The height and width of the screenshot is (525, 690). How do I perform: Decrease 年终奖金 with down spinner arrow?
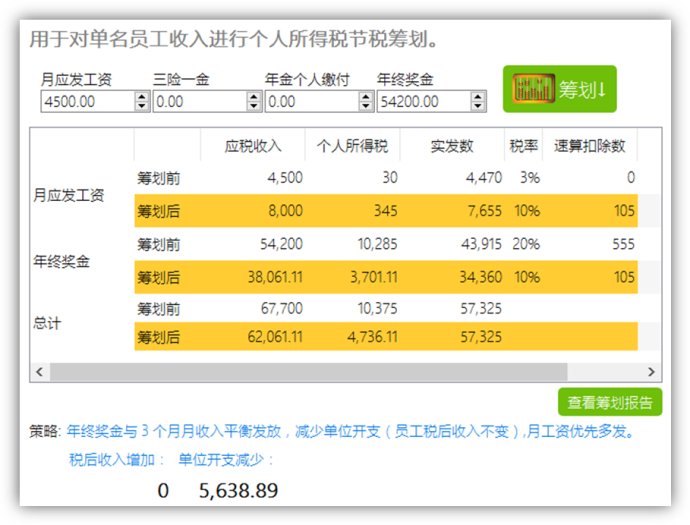click(x=478, y=106)
